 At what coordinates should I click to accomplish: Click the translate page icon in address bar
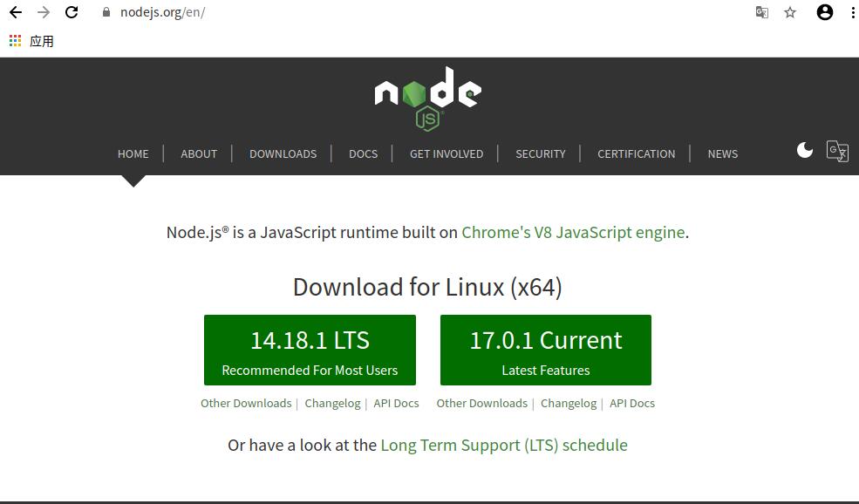click(x=761, y=12)
